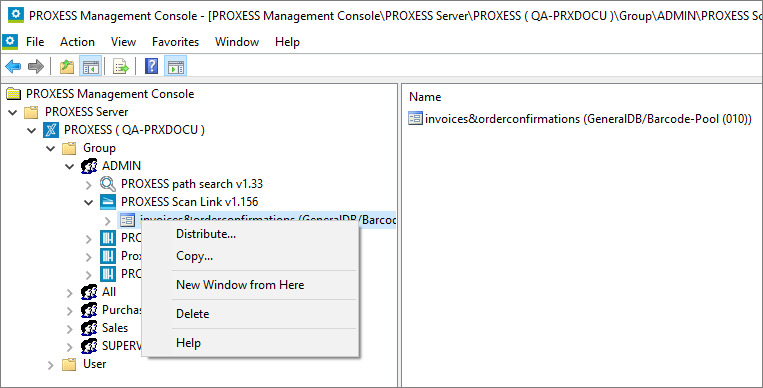Click the Up one level folder icon
Viewport: 763px width, 388px height.
coord(67,66)
